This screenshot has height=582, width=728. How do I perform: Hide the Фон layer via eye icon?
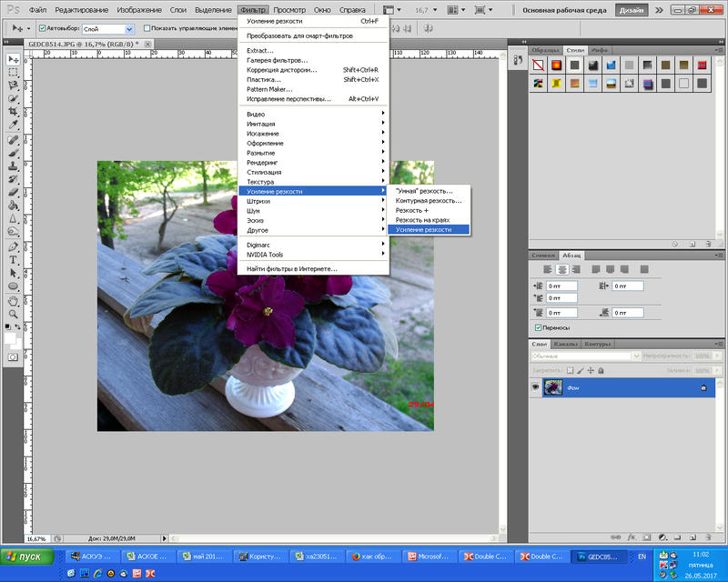click(536, 387)
